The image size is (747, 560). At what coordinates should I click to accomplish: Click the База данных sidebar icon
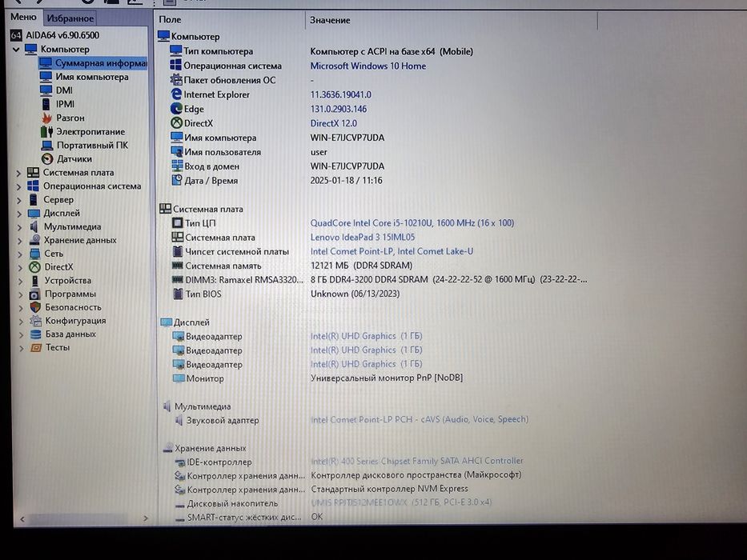coord(36,334)
